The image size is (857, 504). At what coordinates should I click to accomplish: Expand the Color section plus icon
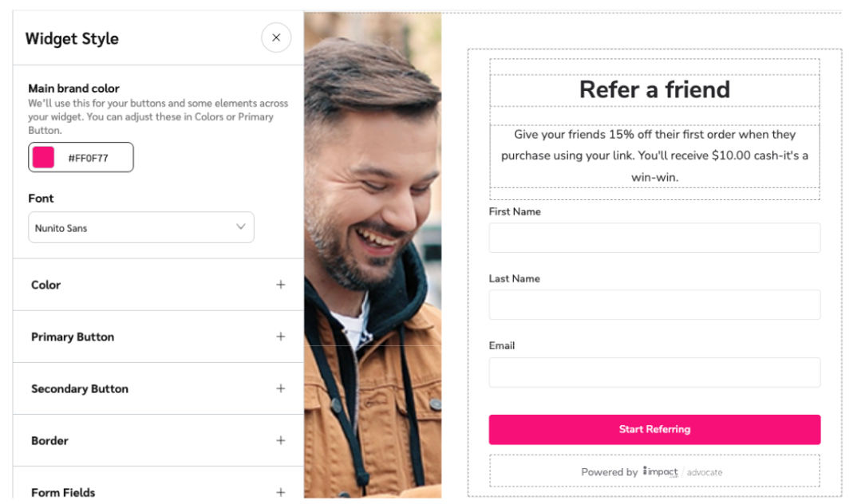click(x=280, y=285)
